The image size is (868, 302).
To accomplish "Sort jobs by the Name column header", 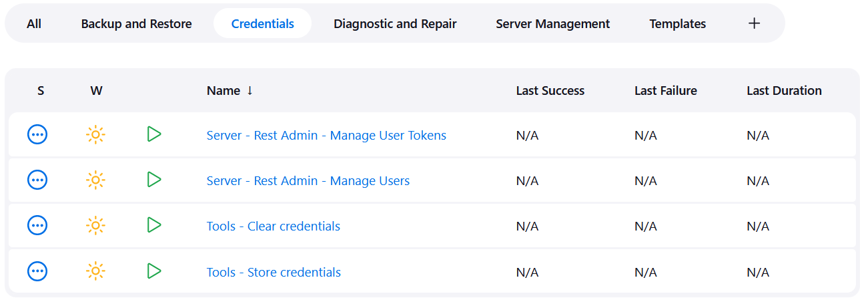I will click(224, 91).
